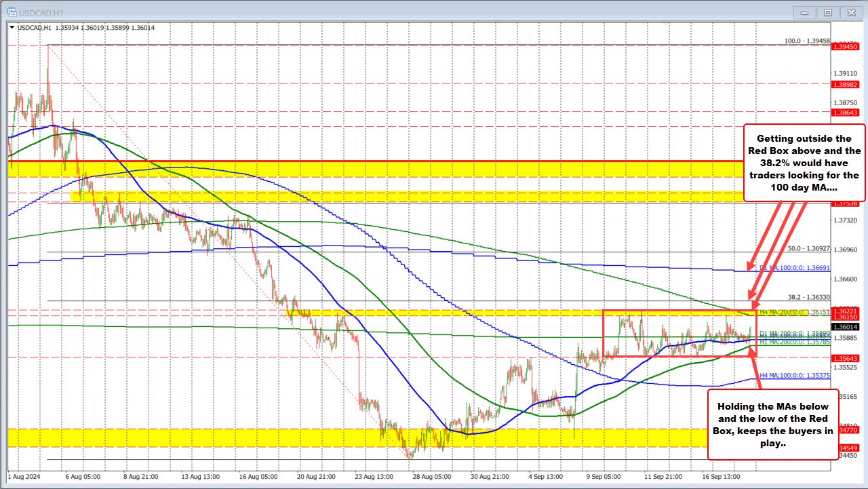Expand the triangle menu beside USDCAD,H1
Image resolution: width=868 pixels, height=489 pixels.
pos(11,27)
